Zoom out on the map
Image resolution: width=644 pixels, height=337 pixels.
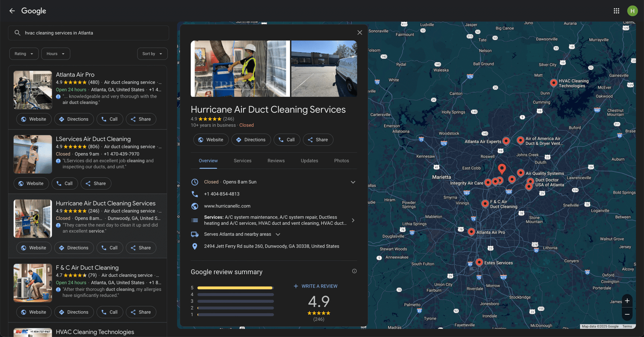[x=627, y=314]
